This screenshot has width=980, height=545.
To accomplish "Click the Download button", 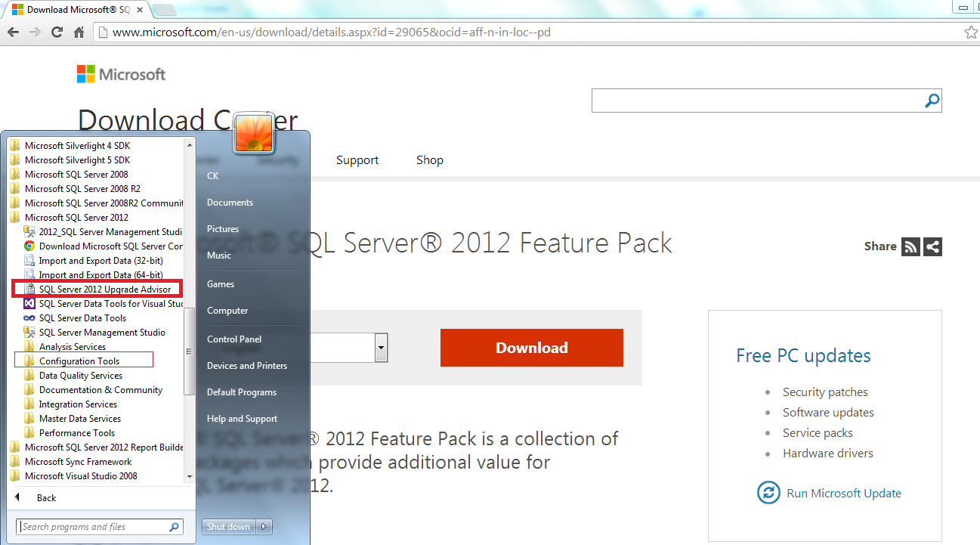I will click(x=531, y=347).
